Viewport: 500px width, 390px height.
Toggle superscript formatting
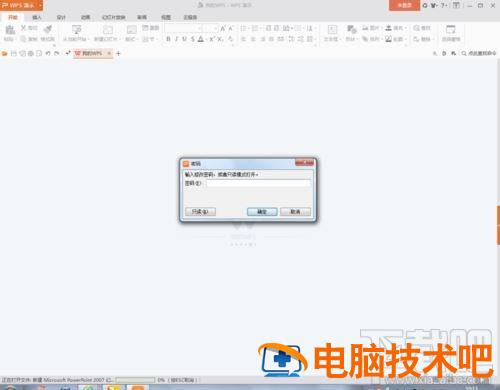pos(212,39)
